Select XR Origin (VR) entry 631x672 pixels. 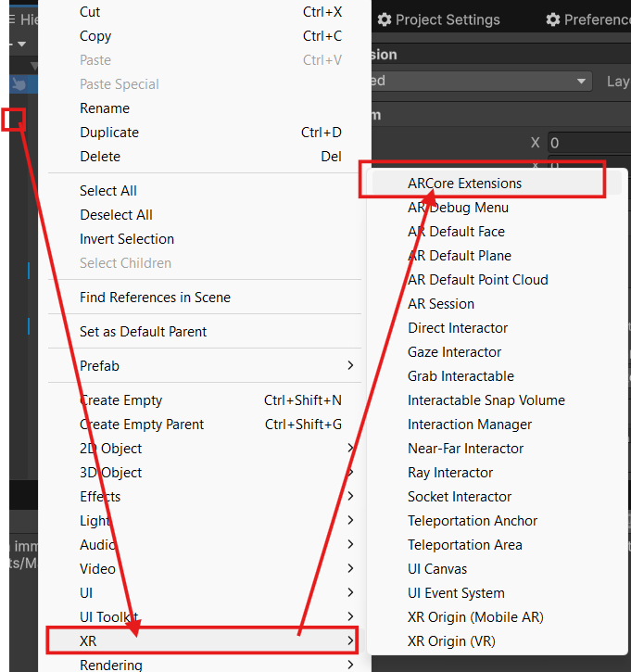point(451,641)
